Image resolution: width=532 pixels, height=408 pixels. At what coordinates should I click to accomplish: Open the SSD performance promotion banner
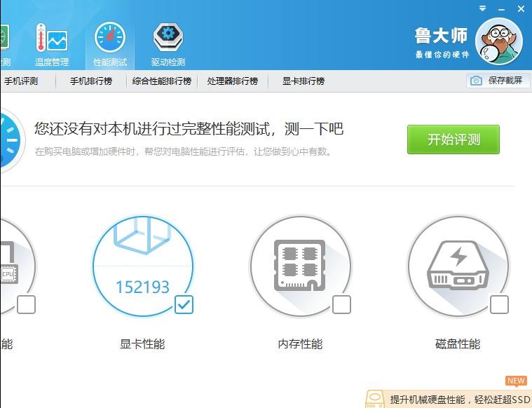pos(449,399)
